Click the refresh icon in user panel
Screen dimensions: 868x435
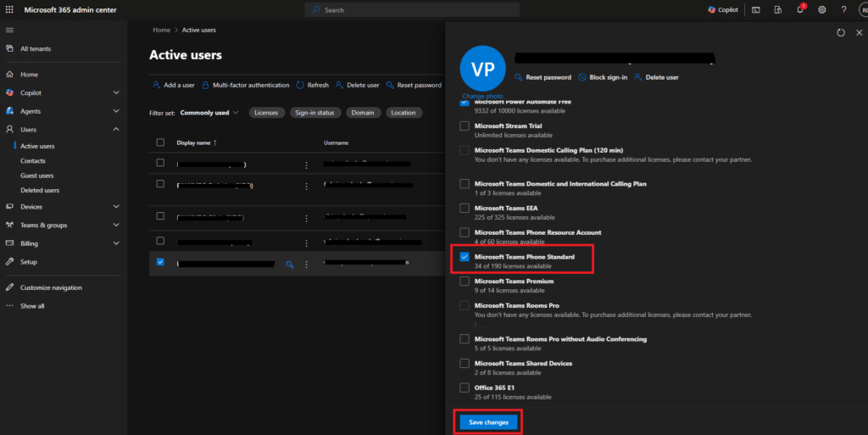click(x=840, y=32)
